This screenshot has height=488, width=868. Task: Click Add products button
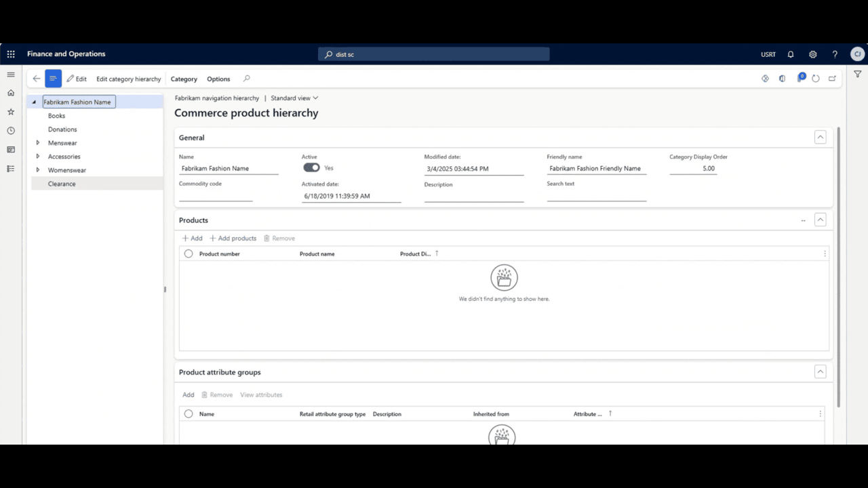point(233,239)
